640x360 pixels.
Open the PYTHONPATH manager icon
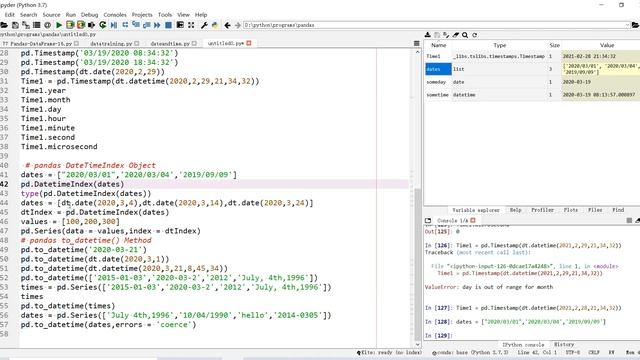215,25
